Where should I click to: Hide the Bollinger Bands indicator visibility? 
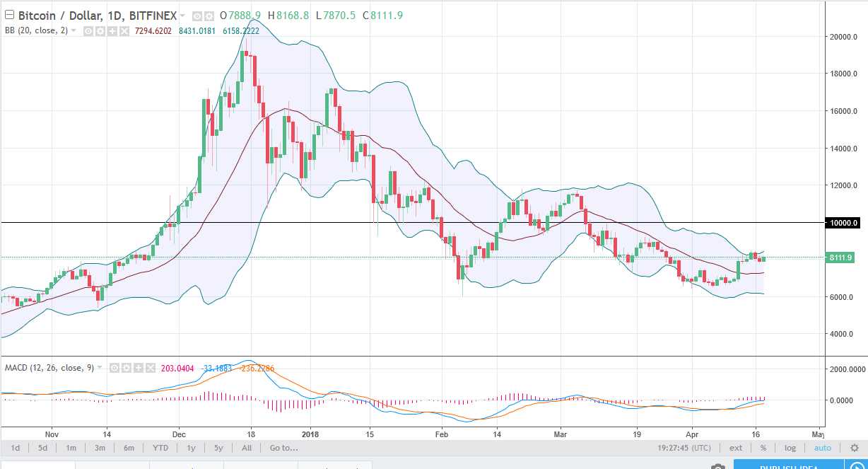[x=89, y=31]
